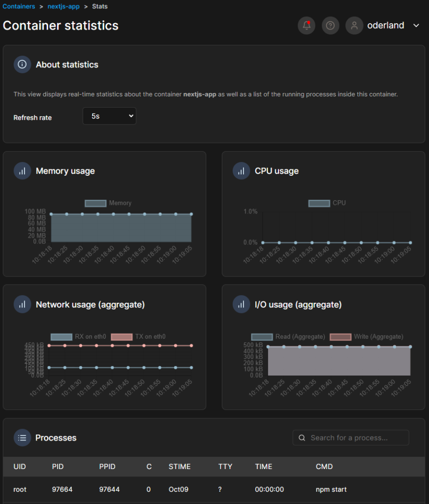Sort processes by PID column header
This screenshot has width=429, height=504.
[x=58, y=466]
